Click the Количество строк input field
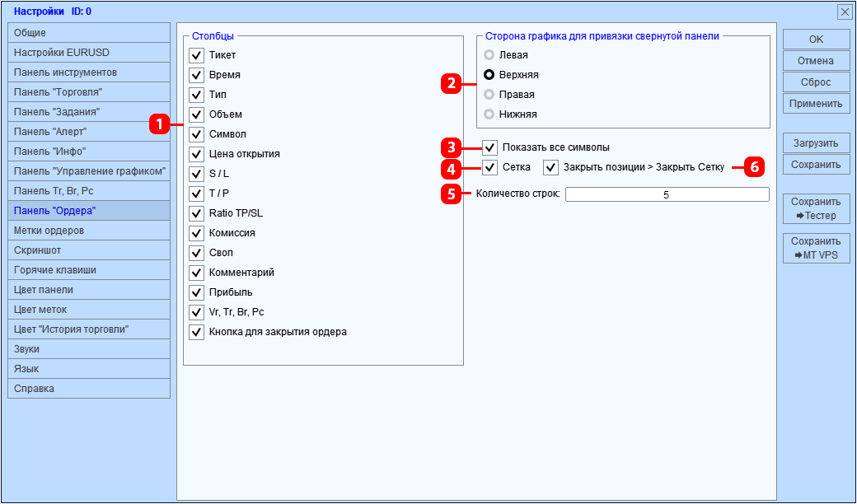The height and width of the screenshot is (504, 857). coord(667,194)
